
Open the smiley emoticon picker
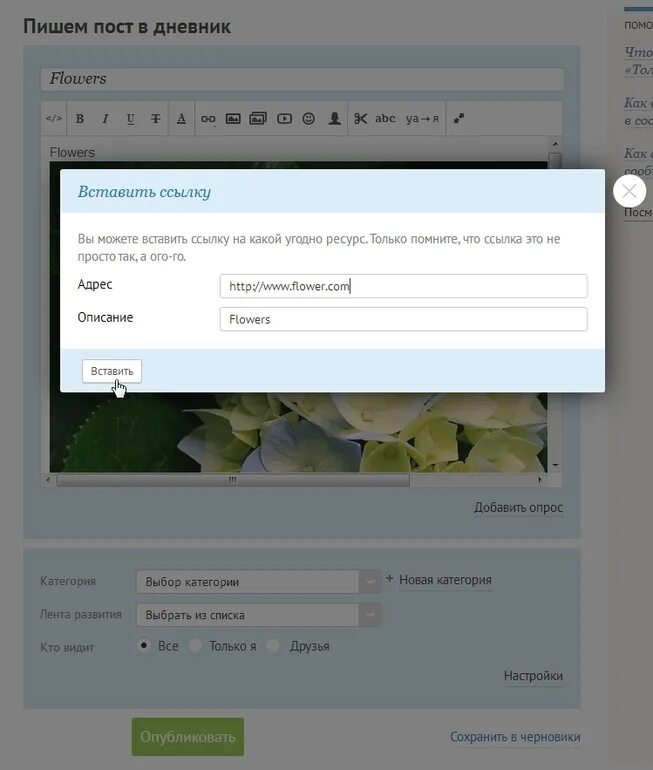click(x=308, y=118)
